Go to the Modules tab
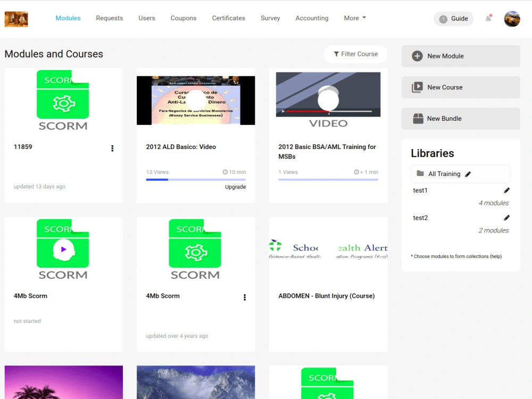Viewport: 532px width, 399px height. click(x=68, y=18)
